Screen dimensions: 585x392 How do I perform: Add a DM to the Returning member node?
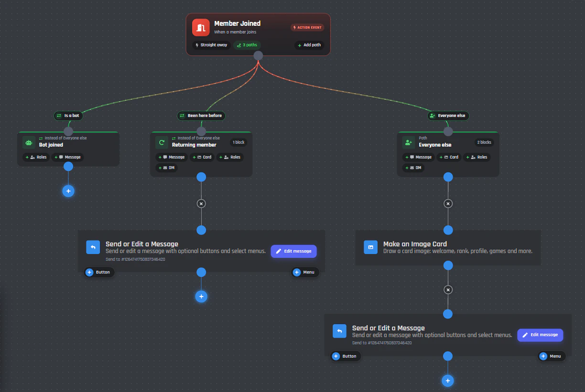[166, 168]
